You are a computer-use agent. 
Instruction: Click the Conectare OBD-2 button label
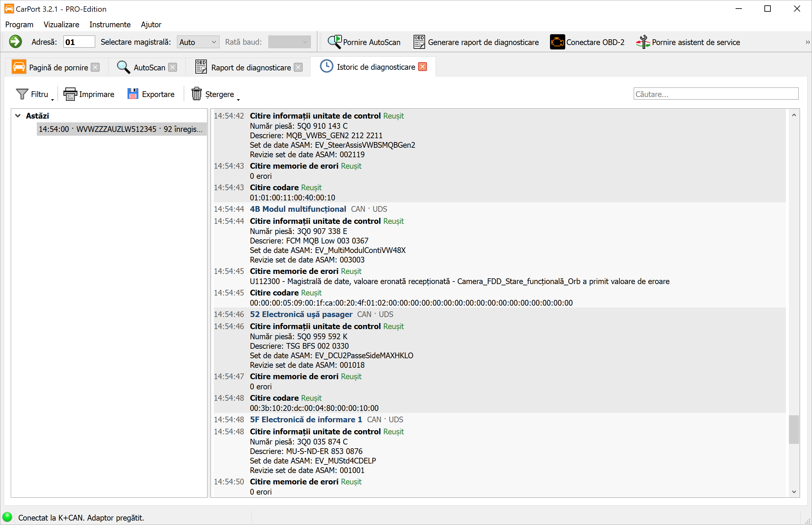[x=595, y=42]
